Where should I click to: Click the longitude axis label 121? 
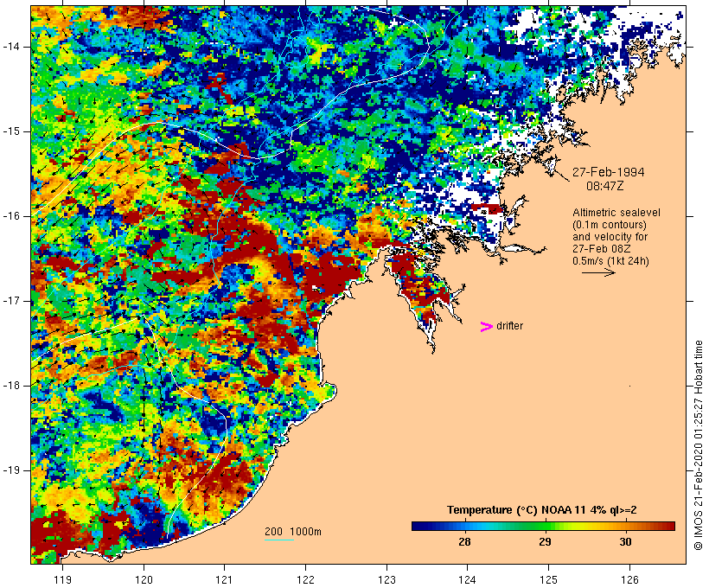tap(224, 580)
